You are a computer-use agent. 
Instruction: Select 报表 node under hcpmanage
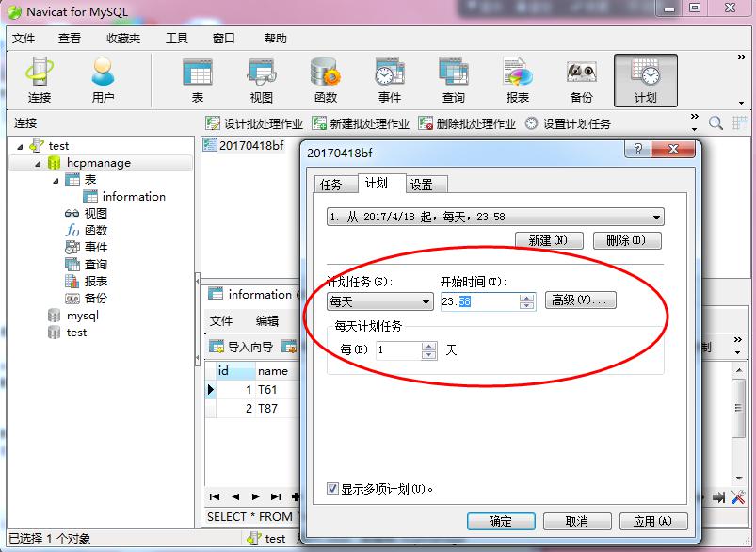point(86,282)
